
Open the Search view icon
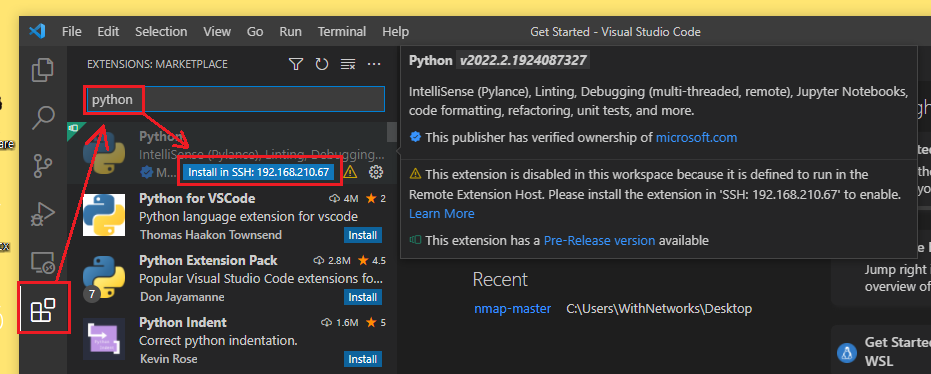[x=43, y=118]
